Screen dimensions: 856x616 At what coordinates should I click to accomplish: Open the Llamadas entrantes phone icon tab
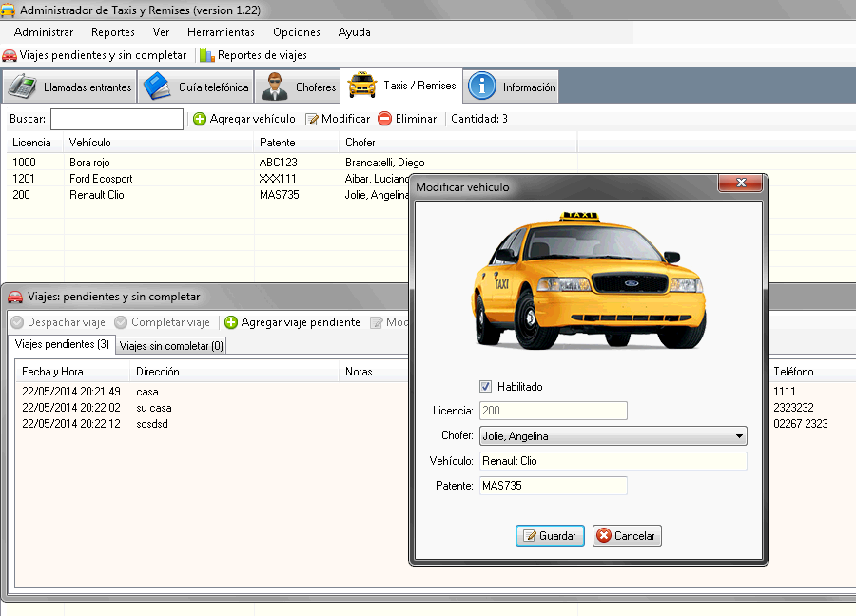point(69,87)
